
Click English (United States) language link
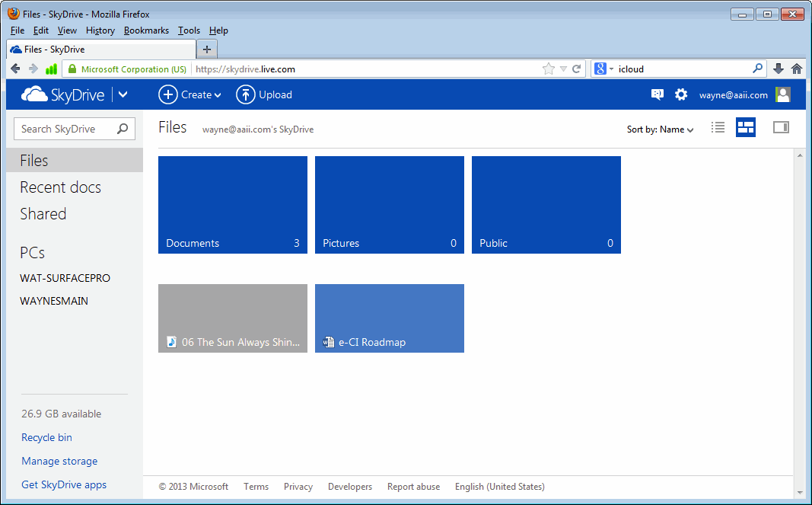pos(500,486)
